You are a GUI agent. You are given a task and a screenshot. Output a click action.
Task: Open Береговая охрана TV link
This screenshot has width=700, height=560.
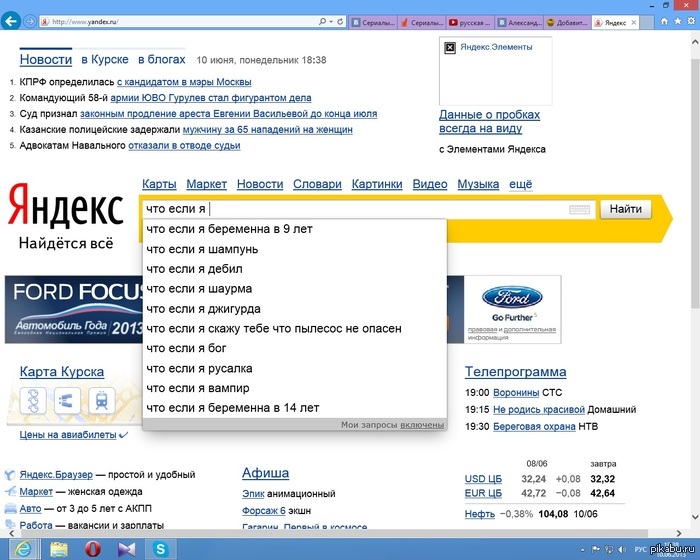coord(534,426)
